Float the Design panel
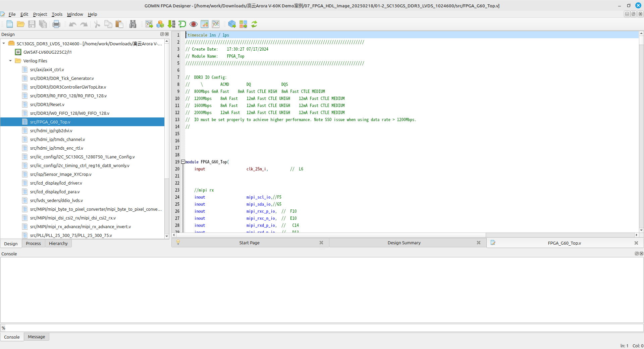 [162, 34]
